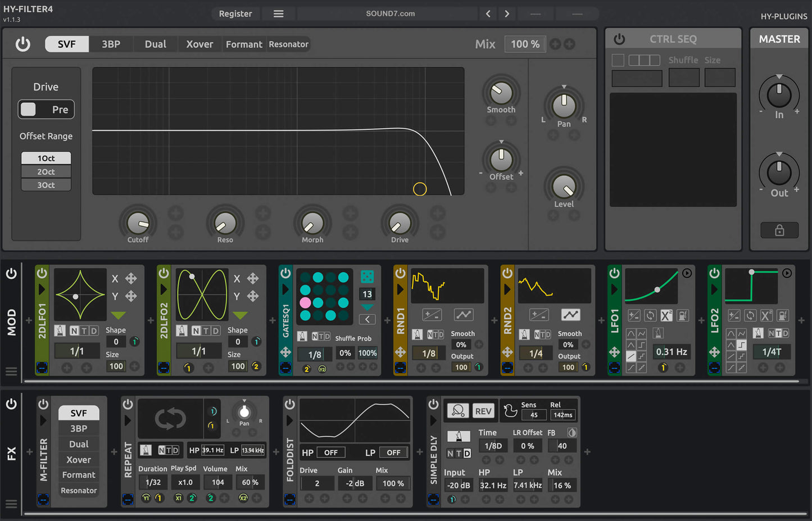Image resolution: width=812 pixels, height=521 pixels.
Task: Open GATESQ1 teal dropdown triangle
Action: (367, 307)
